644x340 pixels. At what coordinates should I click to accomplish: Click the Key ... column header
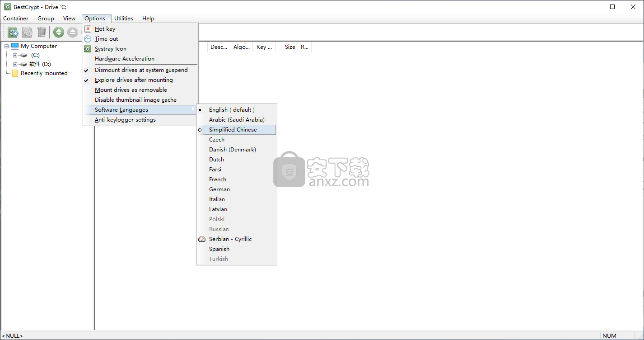click(x=264, y=47)
